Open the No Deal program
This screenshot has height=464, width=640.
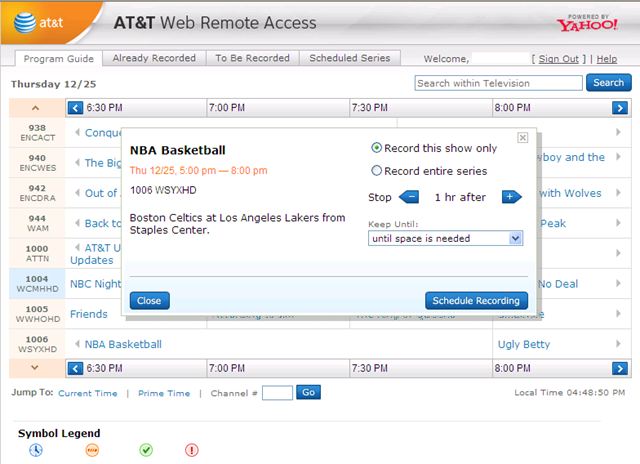pyautogui.click(x=558, y=284)
